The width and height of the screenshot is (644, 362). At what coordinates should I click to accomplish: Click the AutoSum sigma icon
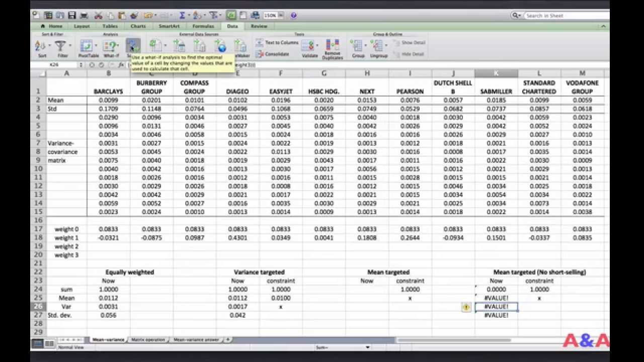coord(182,16)
